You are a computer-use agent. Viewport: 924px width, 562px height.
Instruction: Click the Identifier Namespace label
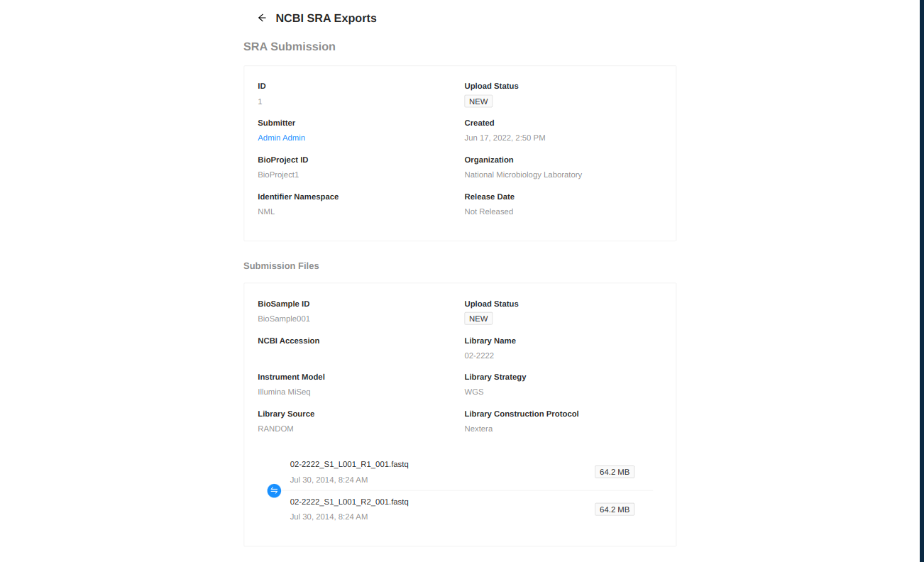[x=298, y=197]
